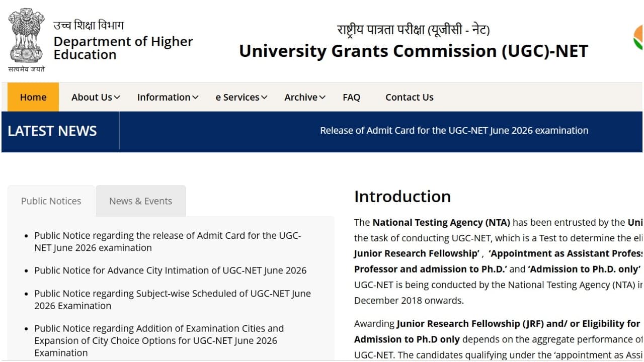Click the Introduction section heading
This screenshot has height=362, width=644.
[403, 197]
